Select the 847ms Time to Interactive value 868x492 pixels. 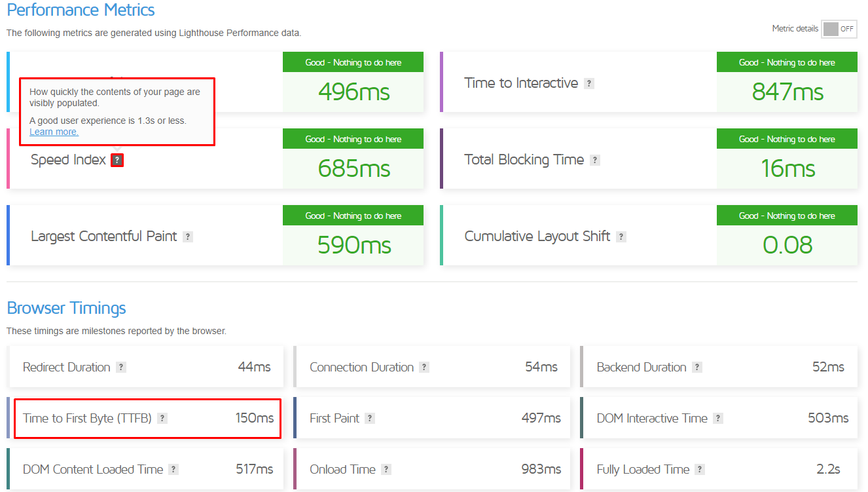point(787,92)
